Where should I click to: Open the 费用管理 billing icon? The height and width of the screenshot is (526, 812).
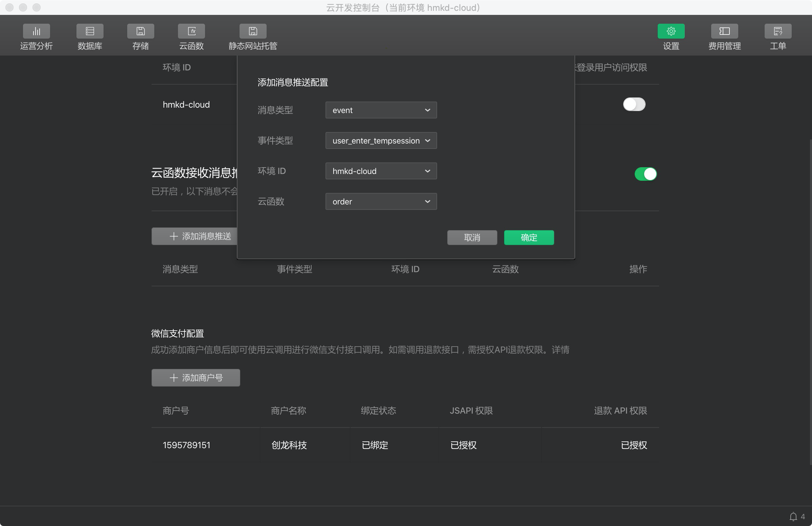coord(724,31)
